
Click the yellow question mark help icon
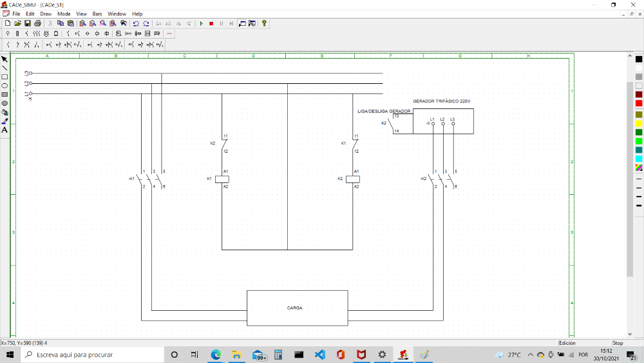264,23
